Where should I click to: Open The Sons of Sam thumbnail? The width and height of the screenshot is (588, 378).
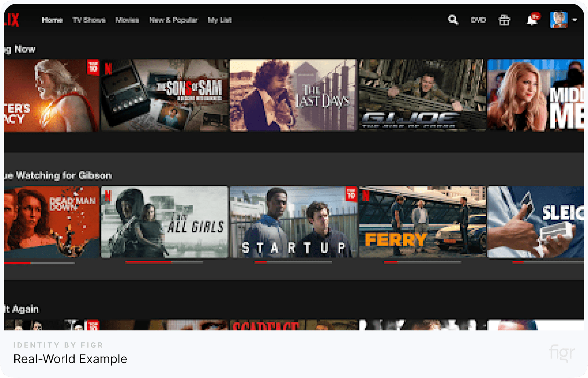(x=164, y=95)
